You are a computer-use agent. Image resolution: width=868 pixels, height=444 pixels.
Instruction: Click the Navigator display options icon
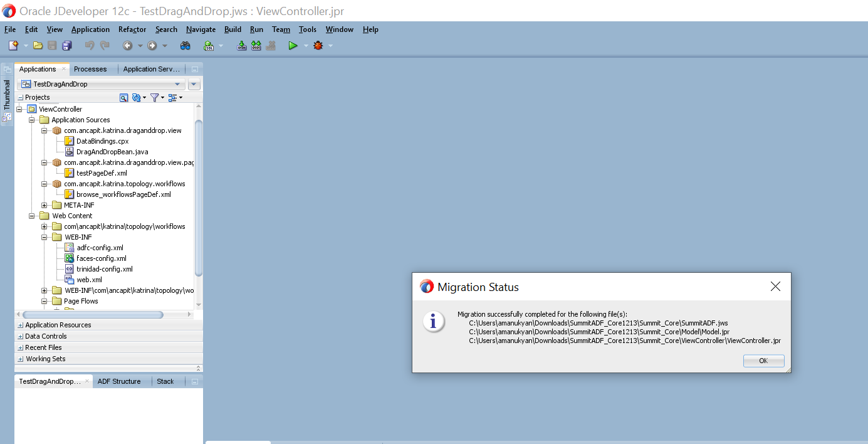[x=173, y=97]
